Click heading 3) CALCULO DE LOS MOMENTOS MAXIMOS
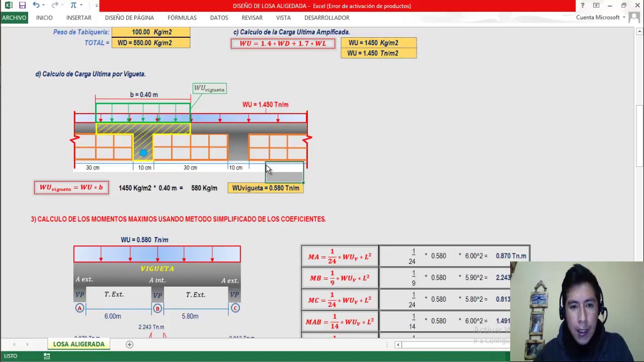This screenshot has height=362, width=644. coord(178,219)
